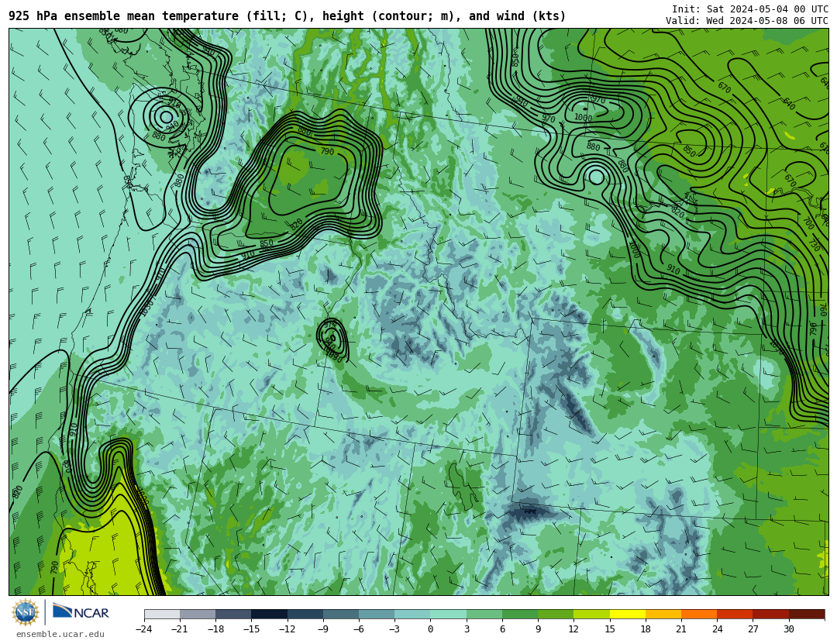This screenshot has height=644, width=837.
Task: Pick the light teal -3 to 0 colorbar swatch
Action: point(412,614)
